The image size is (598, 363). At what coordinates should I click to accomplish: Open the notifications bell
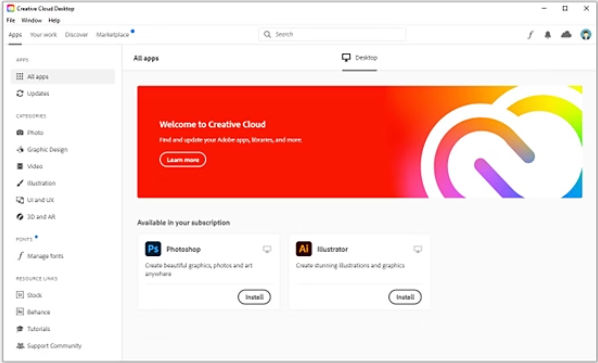click(548, 35)
